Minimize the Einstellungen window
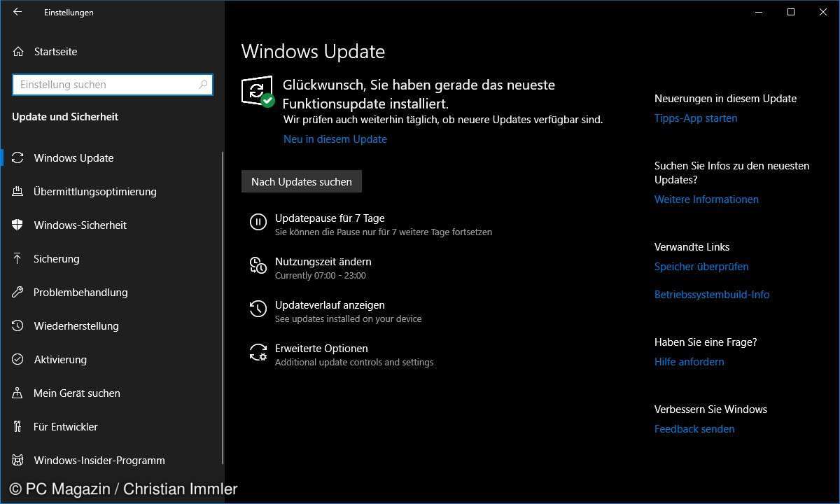The height and width of the screenshot is (504, 840). tap(759, 12)
